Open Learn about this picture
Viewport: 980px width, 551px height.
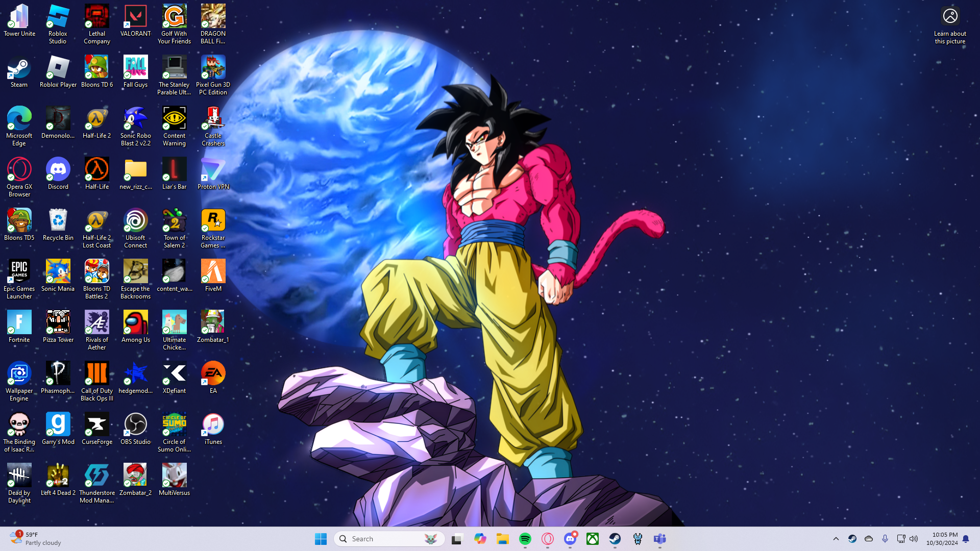tap(950, 26)
